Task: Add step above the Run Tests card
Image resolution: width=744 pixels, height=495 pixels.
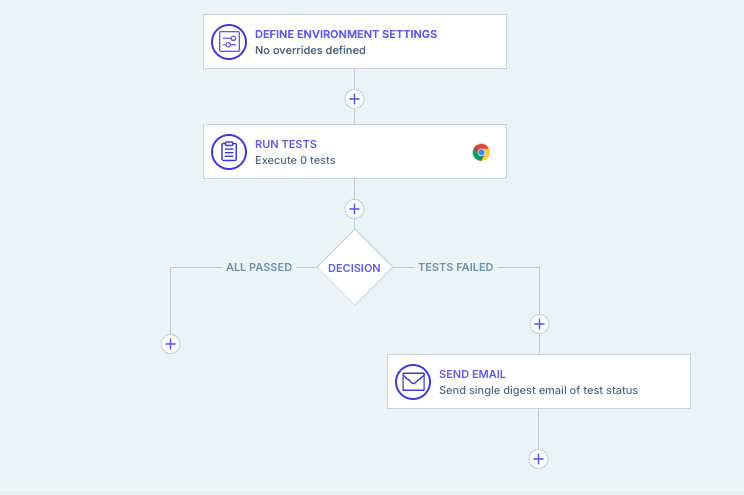Action: point(354,99)
